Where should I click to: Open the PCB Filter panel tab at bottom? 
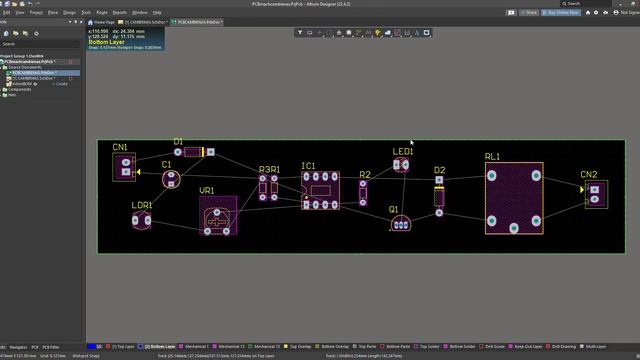(51, 347)
